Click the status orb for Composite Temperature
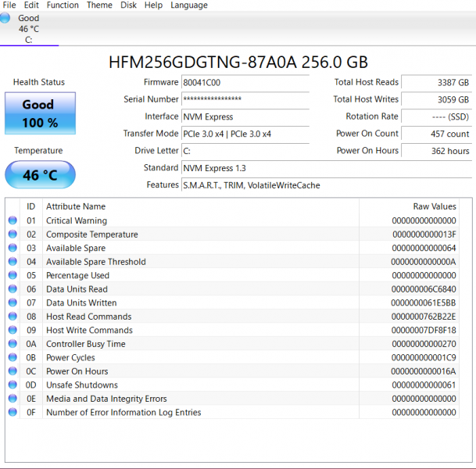 13,234
